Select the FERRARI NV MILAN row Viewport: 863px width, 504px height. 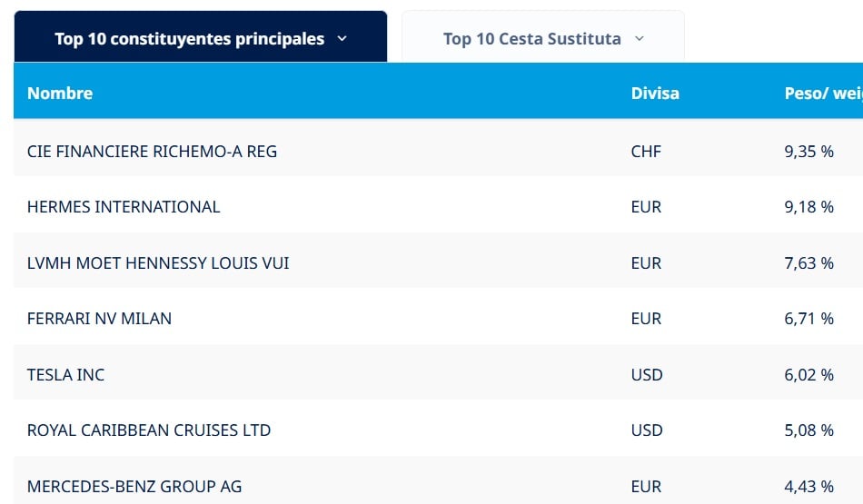coord(99,318)
